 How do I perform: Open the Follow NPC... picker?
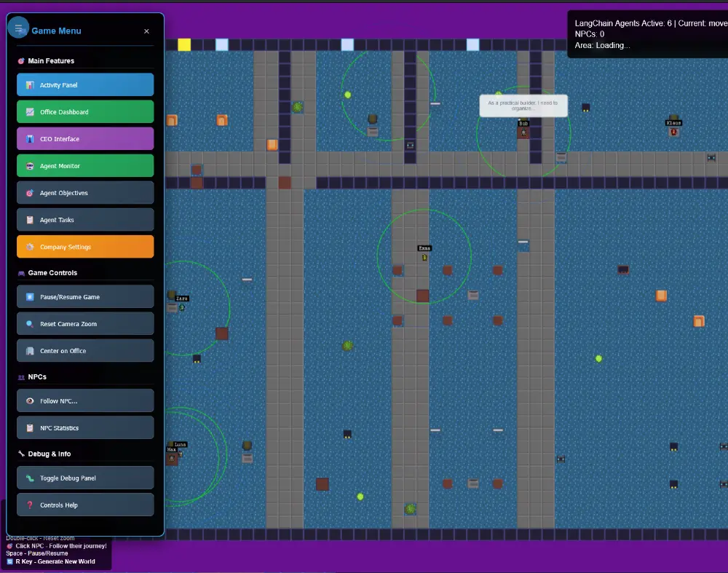pyautogui.click(x=85, y=400)
